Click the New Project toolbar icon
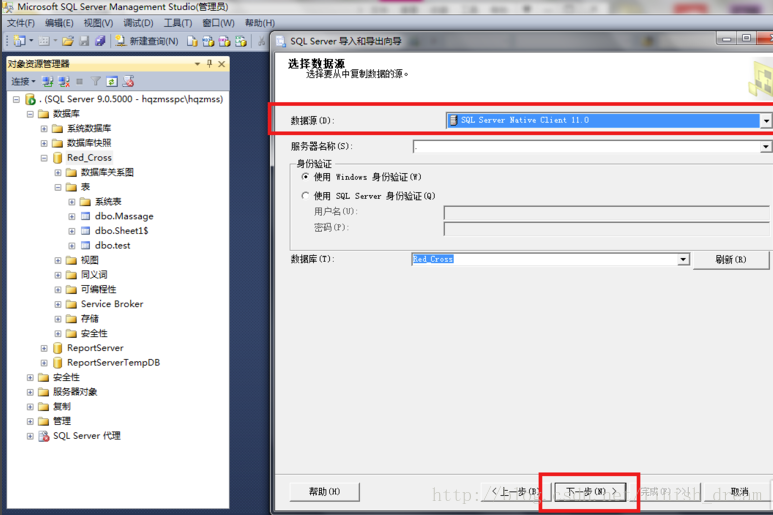773x515 pixels. tap(20, 41)
